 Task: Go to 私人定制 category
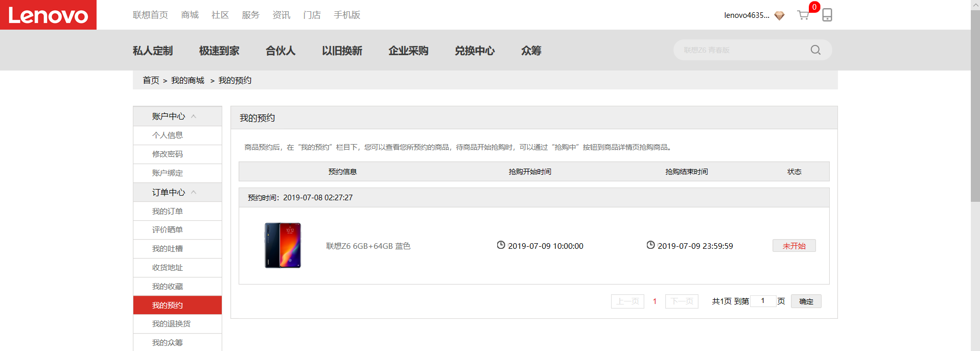click(x=153, y=51)
